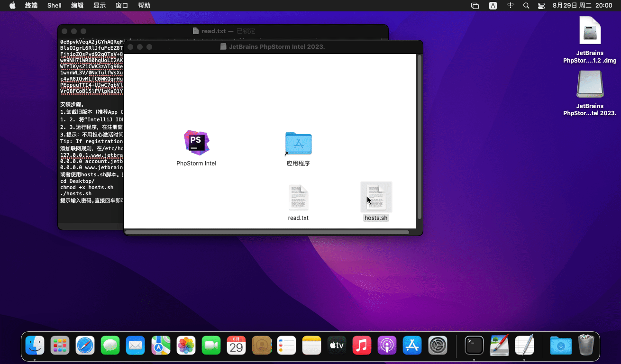The width and height of the screenshot is (621, 364).
Task: Close the read.txt window
Action: tap(64, 31)
